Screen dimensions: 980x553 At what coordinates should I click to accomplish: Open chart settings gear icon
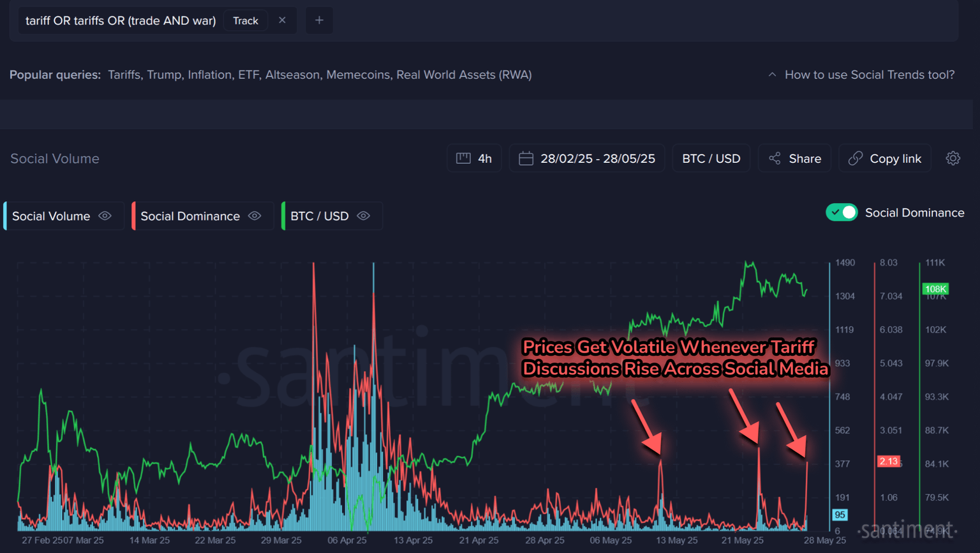pyautogui.click(x=953, y=158)
